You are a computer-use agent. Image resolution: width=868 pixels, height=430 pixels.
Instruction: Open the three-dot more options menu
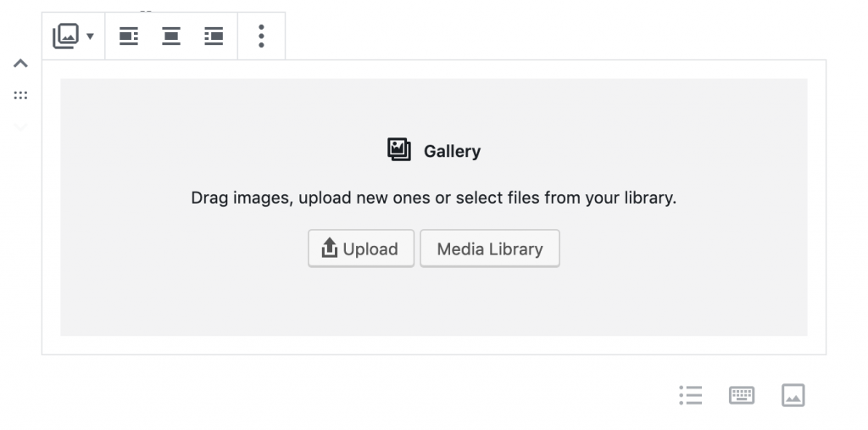261,36
